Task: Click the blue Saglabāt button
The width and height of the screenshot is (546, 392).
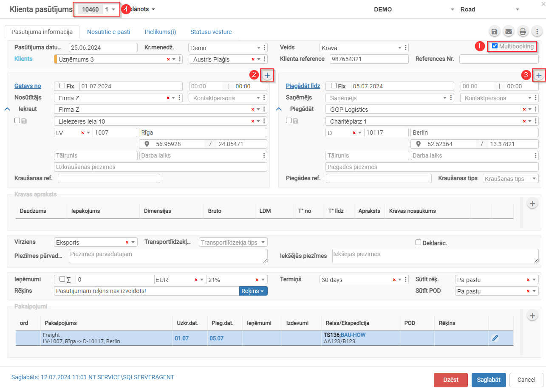Action: [489, 380]
